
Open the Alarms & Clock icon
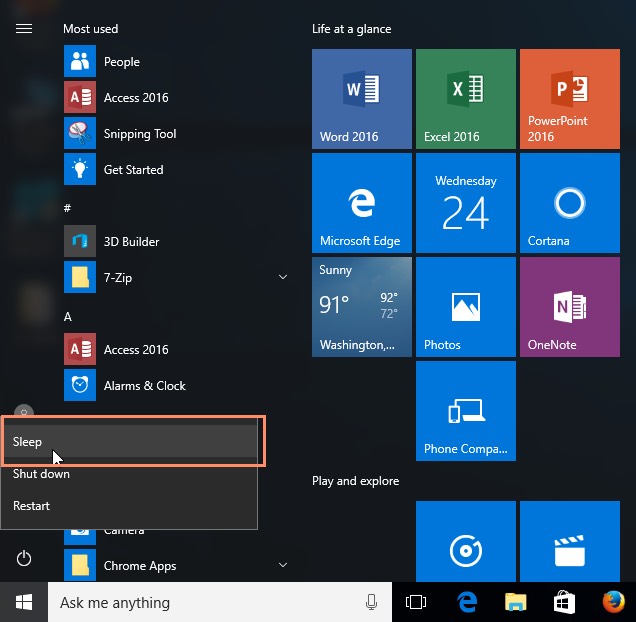pyautogui.click(x=80, y=385)
